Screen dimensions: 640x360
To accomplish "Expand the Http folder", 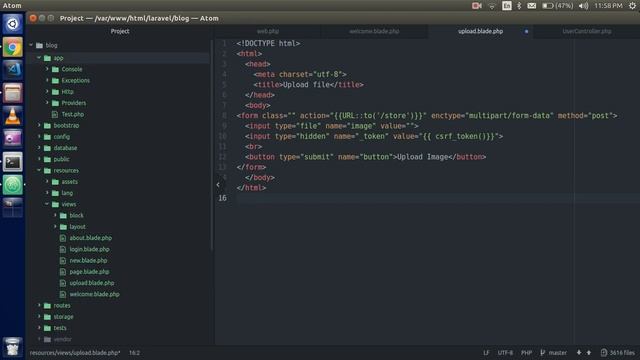I will [x=47, y=91].
